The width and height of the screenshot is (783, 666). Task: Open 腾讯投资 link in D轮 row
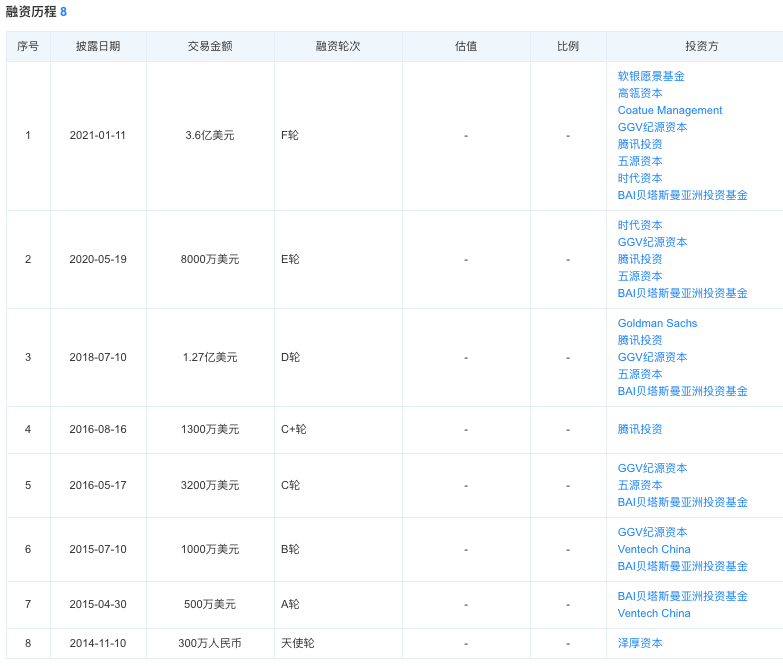coord(640,340)
